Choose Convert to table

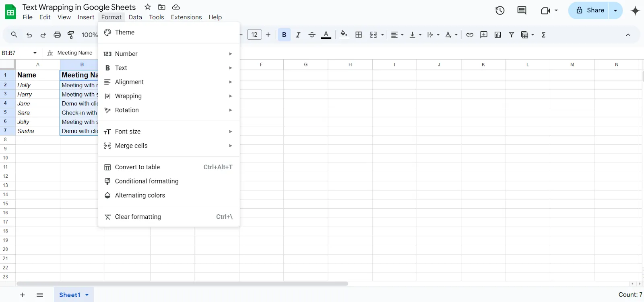click(x=169, y=167)
